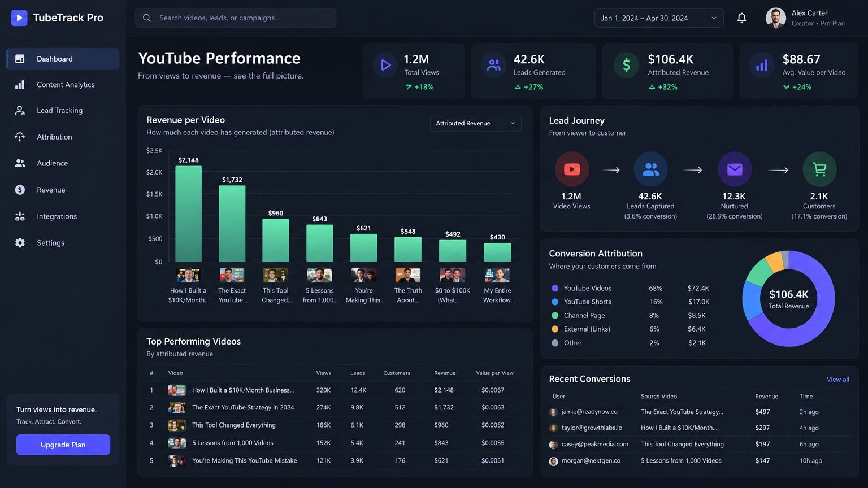868x488 pixels.
Task: Open Alex Carter profile menu
Action: click(805, 18)
